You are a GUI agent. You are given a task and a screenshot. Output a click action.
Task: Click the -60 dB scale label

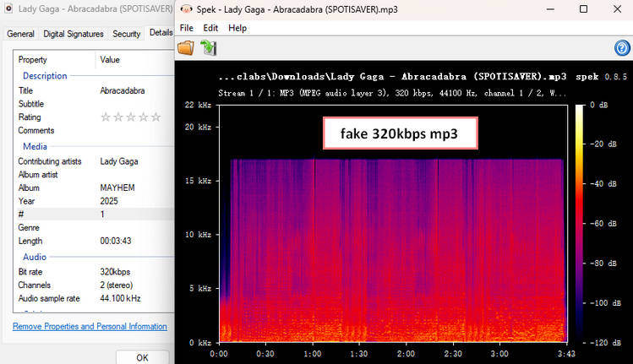point(603,224)
